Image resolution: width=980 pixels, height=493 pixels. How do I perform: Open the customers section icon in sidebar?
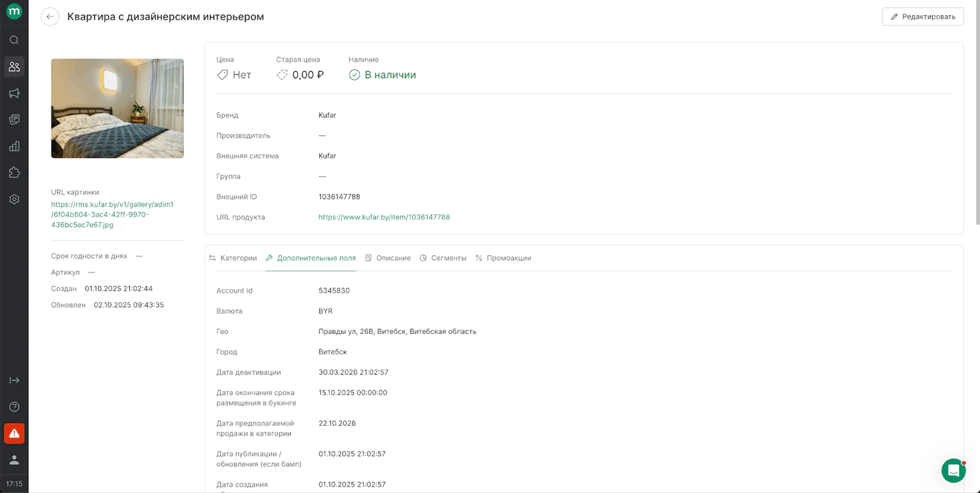(x=14, y=67)
